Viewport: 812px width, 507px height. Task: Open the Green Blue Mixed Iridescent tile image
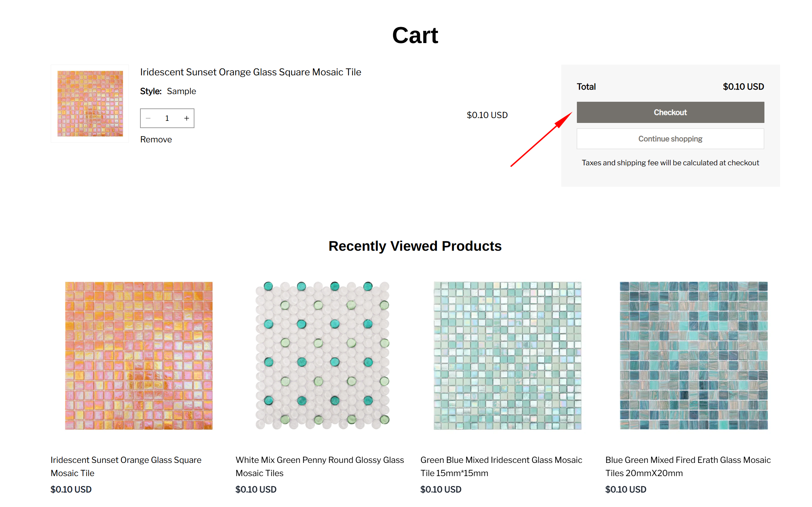(507, 355)
